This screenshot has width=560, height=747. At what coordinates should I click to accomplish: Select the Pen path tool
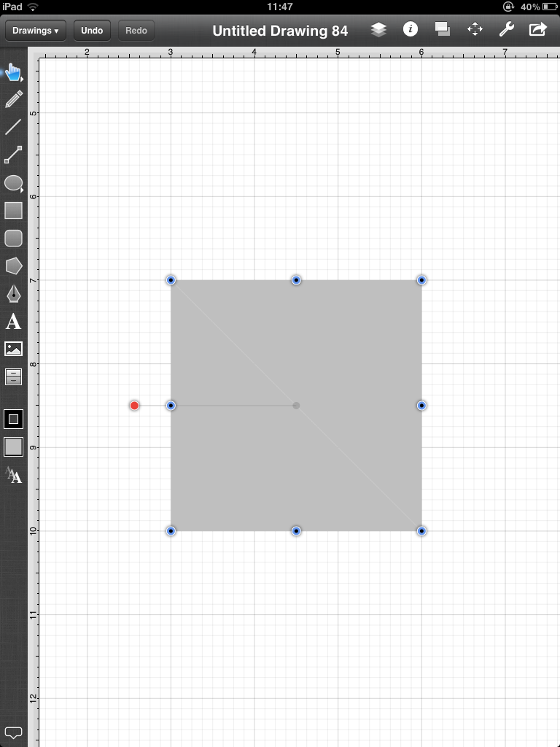pyautogui.click(x=13, y=293)
